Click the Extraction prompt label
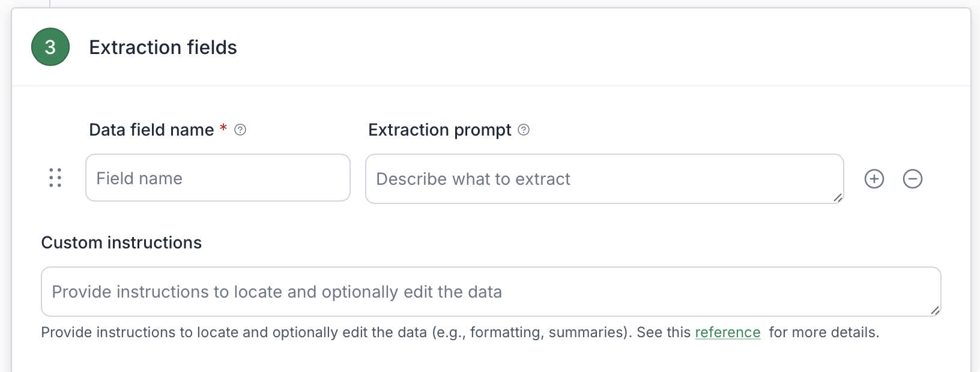The image size is (980, 372). tap(440, 130)
